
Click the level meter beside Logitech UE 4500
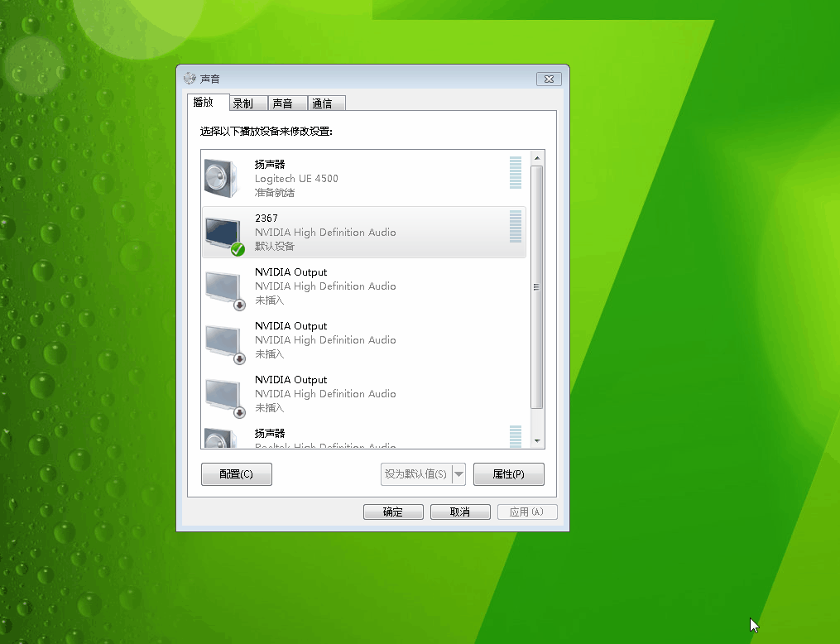[x=516, y=172]
